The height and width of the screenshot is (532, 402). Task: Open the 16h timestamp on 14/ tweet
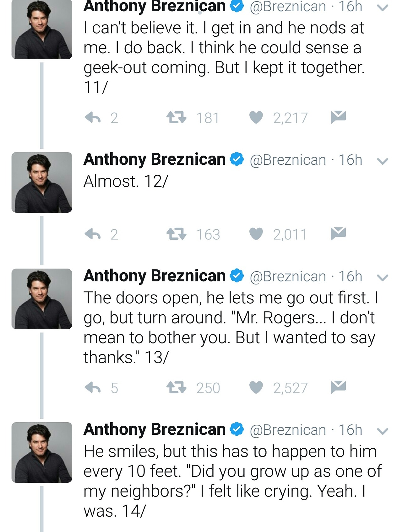coord(350,430)
